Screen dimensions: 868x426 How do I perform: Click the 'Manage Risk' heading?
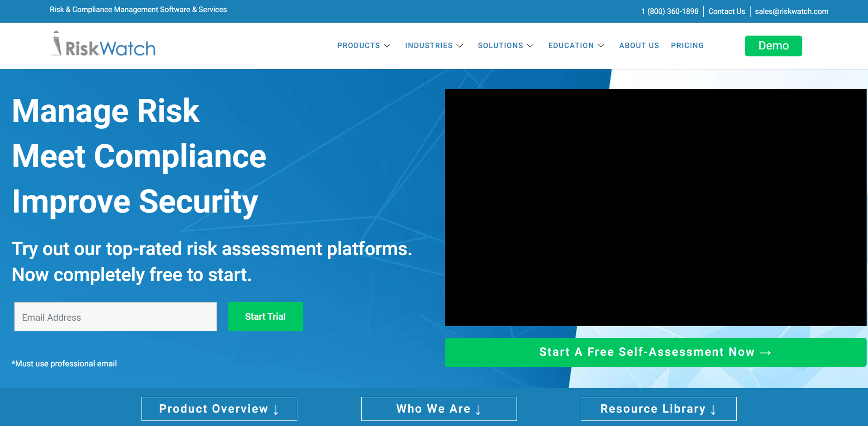[106, 111]
